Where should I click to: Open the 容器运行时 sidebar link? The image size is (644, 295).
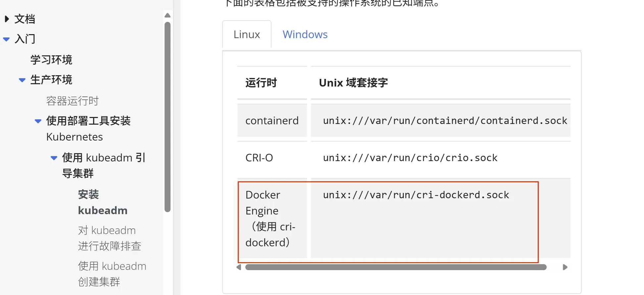coord(72,101)
